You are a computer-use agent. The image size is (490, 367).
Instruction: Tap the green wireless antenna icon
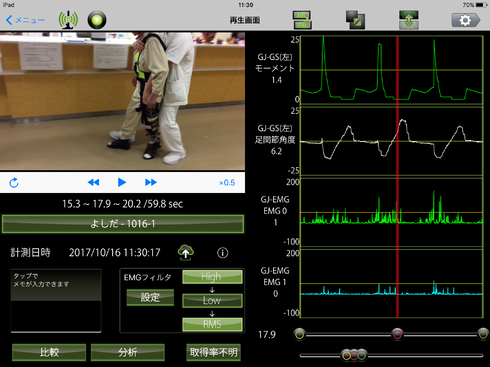tap(68, 20)
